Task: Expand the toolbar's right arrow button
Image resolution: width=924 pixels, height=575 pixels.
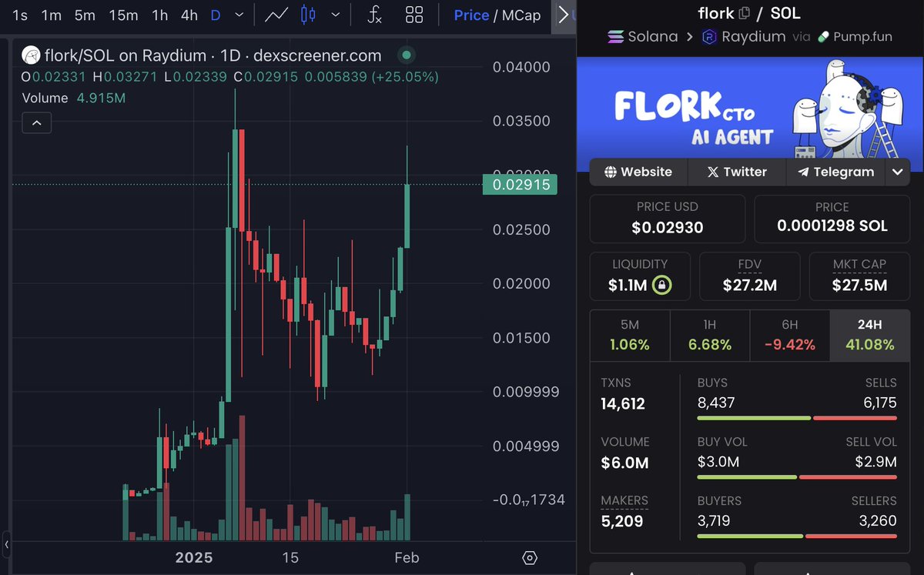Action: coord(564,15)
